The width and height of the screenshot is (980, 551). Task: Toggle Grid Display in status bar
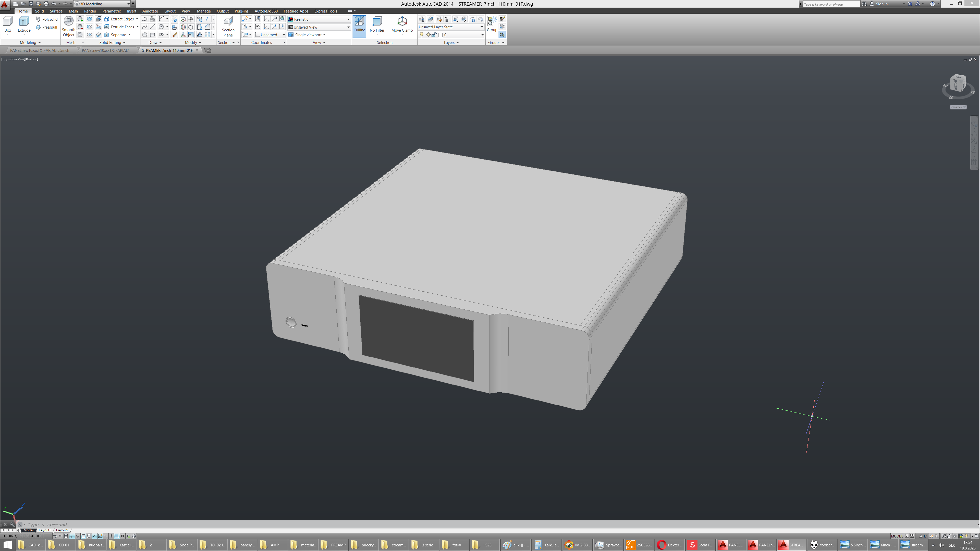tap(66, 536)
